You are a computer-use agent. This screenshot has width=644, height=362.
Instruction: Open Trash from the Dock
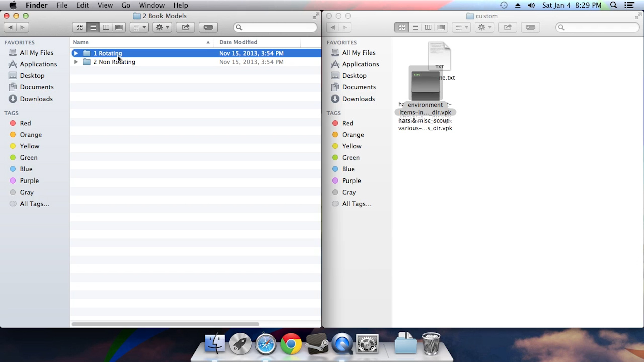tap(431, 344)
